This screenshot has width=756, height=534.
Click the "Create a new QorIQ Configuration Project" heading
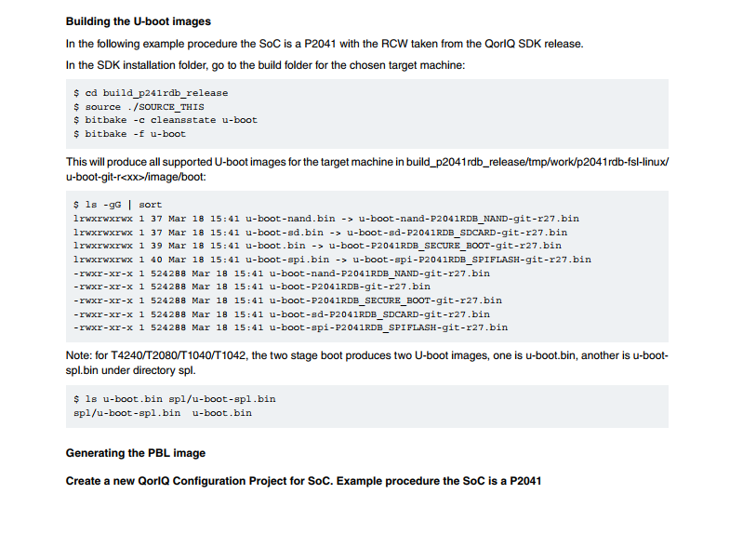[x=303, y=481]
